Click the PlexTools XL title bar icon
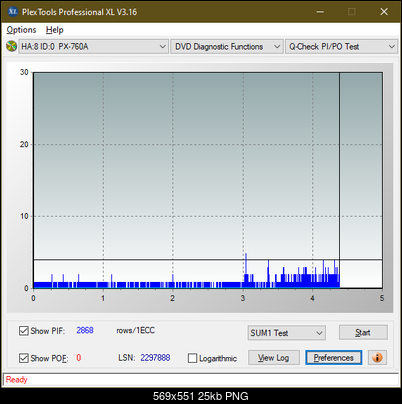Image resolution: width=402 pixels, height=404 pixels. (x=12, y=12)
